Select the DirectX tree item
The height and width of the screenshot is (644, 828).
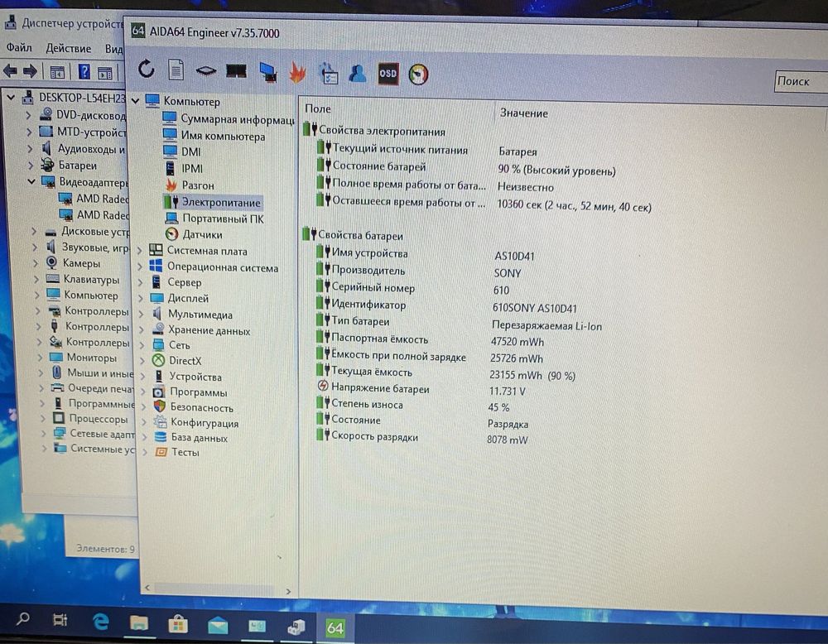[185, 361]
